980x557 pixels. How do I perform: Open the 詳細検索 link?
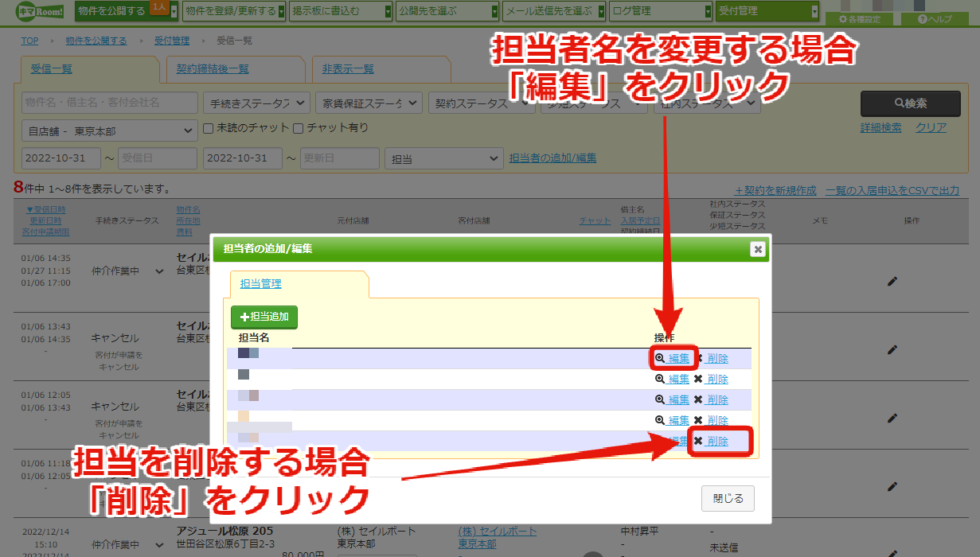point(880,128)
